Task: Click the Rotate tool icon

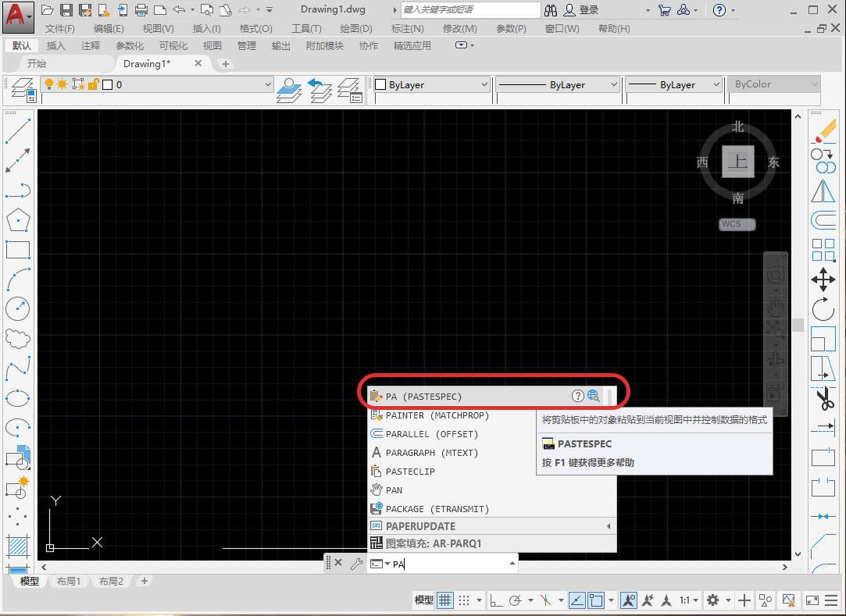Action: tap(823, 309)
